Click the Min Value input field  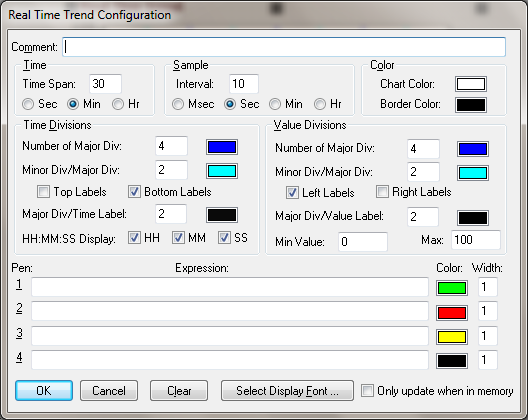tap(363, 241)
